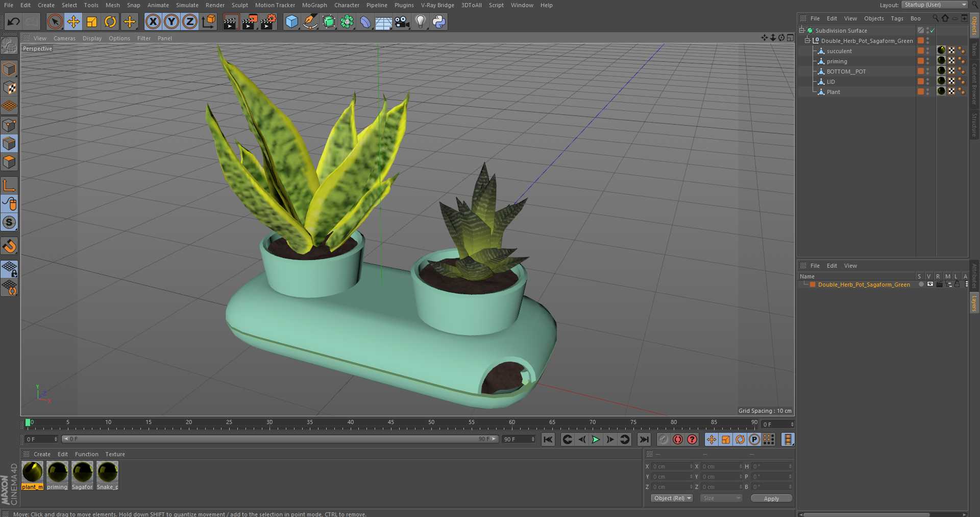Click the Plant layer color square

point(921,92)
